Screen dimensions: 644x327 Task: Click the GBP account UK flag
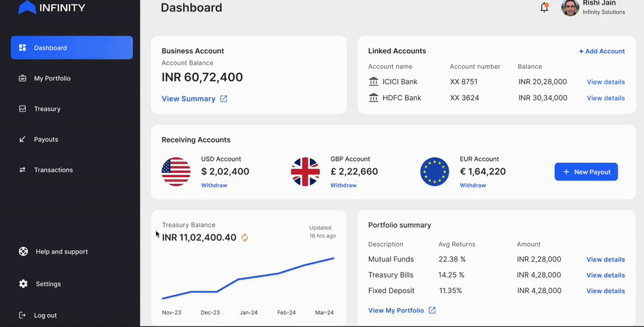click(305, 172)
